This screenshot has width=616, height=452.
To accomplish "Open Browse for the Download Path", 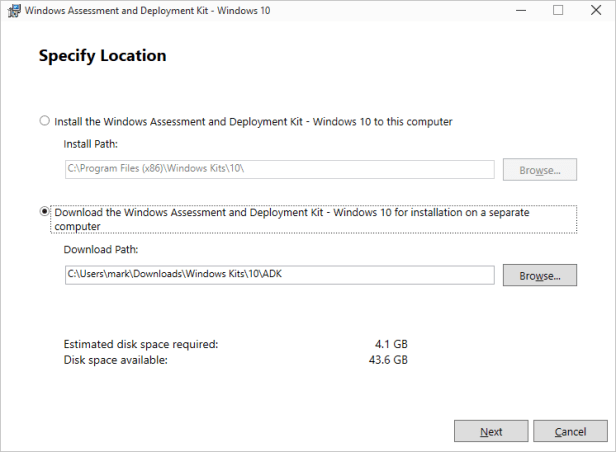I will click(x=540, y=274).
